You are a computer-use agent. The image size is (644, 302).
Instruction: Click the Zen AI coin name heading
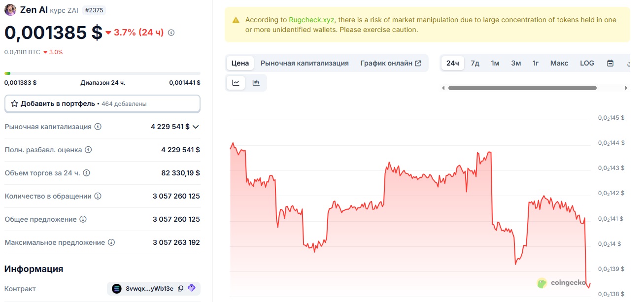[x=34, y=10]
